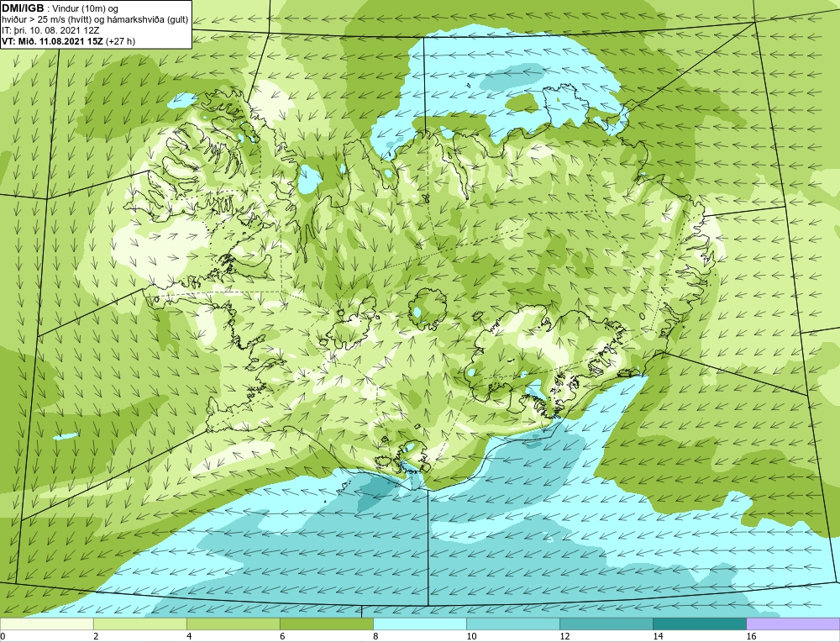Click the pale yellow 0–2 legend swatch
This screenshot has width=840, height=642.
[46, 624]
